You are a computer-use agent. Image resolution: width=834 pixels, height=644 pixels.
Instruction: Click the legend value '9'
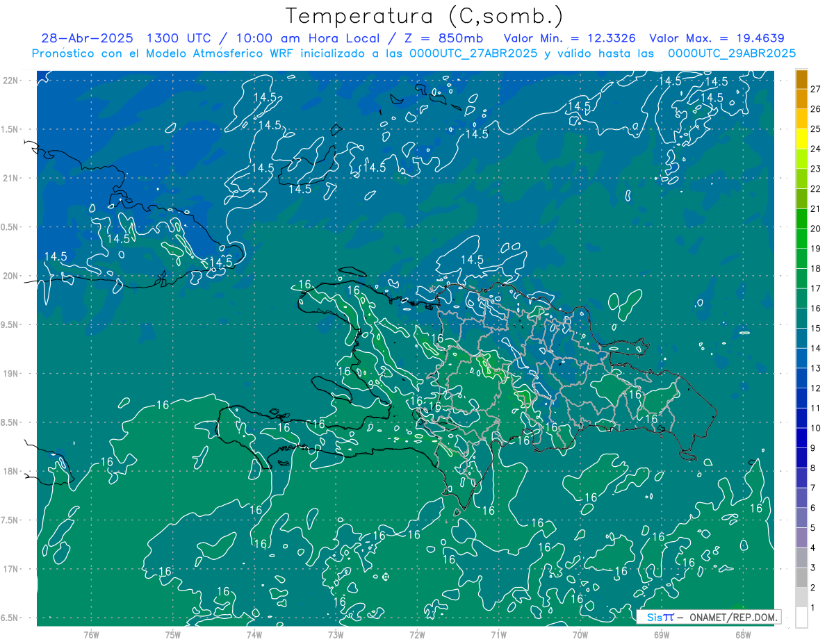(813, 448)
